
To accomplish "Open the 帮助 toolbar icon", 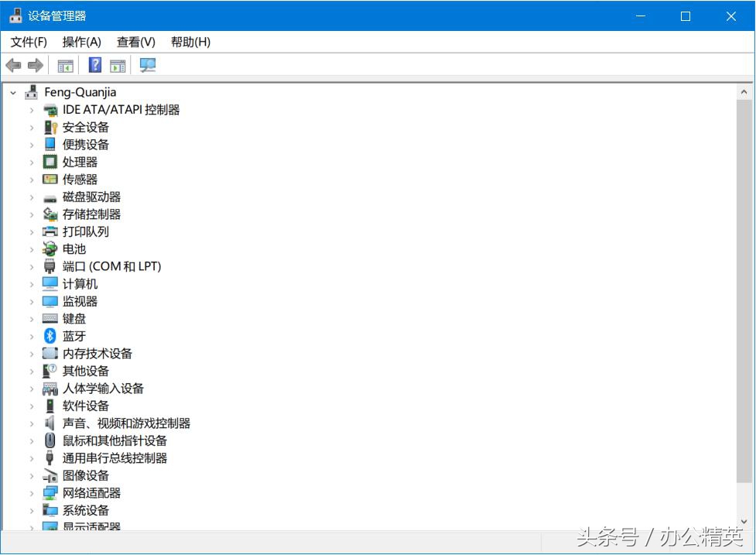I will point(94,65).
